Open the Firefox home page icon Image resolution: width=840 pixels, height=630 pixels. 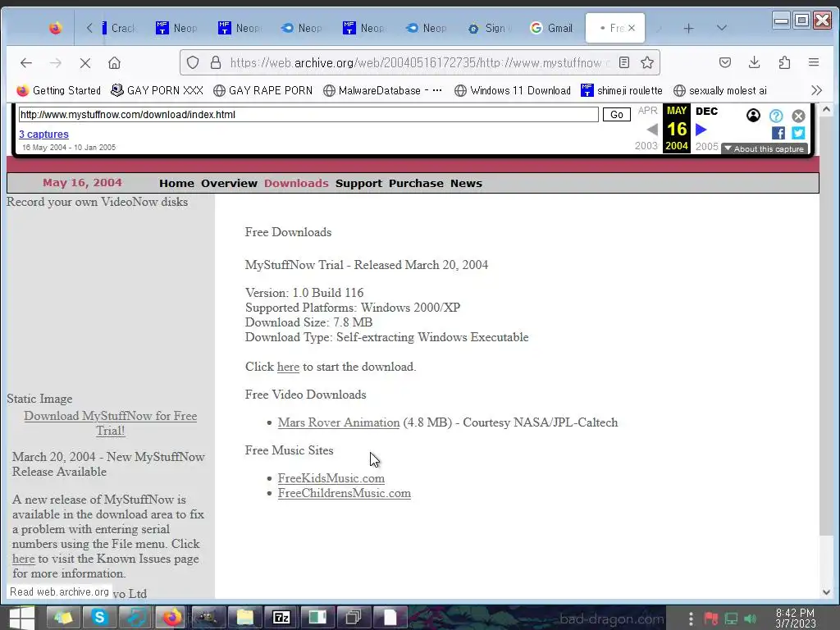tap(114, 63)
